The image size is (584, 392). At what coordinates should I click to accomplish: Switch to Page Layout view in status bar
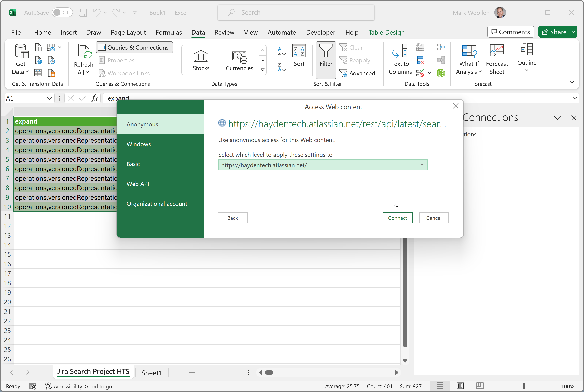pyautogui.click(x=460, y=386)
